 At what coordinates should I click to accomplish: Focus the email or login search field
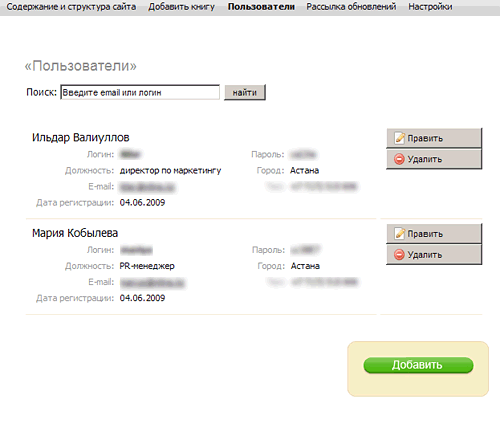point(140,92)
